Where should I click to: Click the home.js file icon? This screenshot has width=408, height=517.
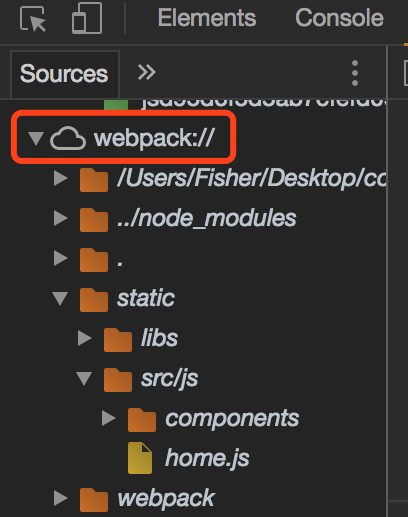[140, 458]
